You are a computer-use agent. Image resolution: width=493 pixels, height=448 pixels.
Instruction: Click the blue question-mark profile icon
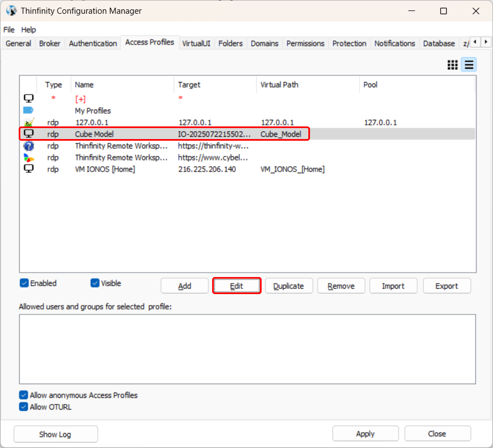[x=29, y=146]
